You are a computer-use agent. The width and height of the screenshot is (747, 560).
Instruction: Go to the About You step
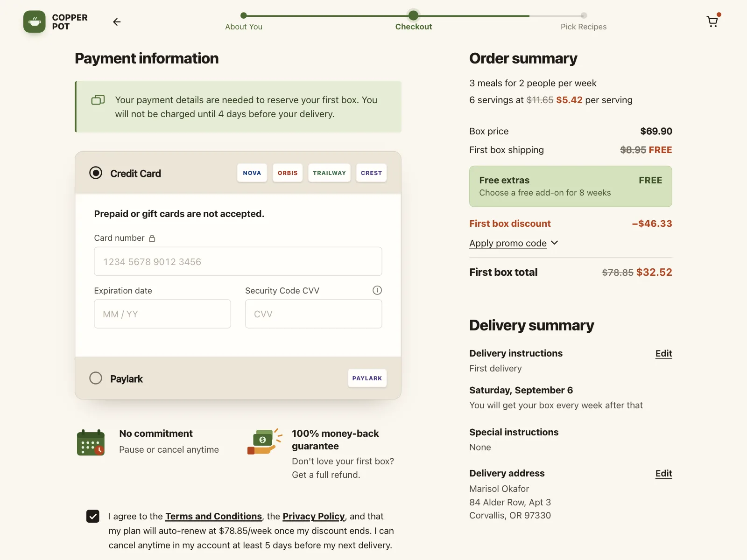244,27
